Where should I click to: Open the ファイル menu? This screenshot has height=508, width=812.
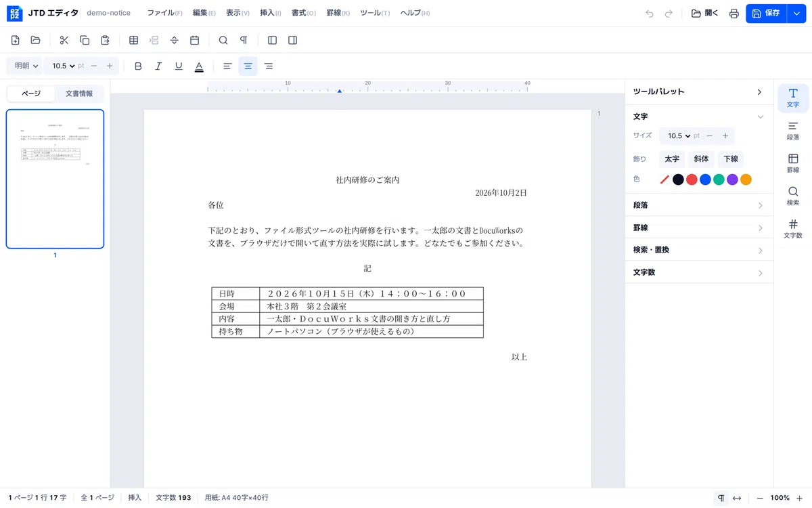pos(164,13)
